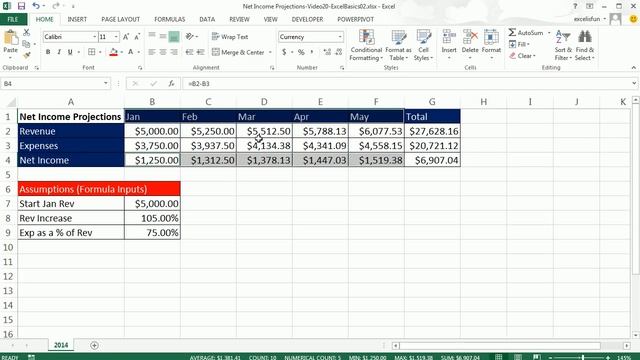
Task: Open the Currency number format dropdown
Action: pos(340,37)
